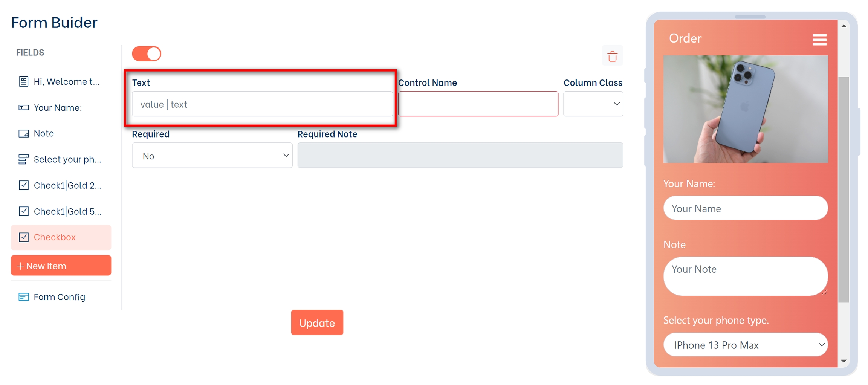Click into the Control Name input
This screenshot has height=385, width=868.
(x=478, y=104)
